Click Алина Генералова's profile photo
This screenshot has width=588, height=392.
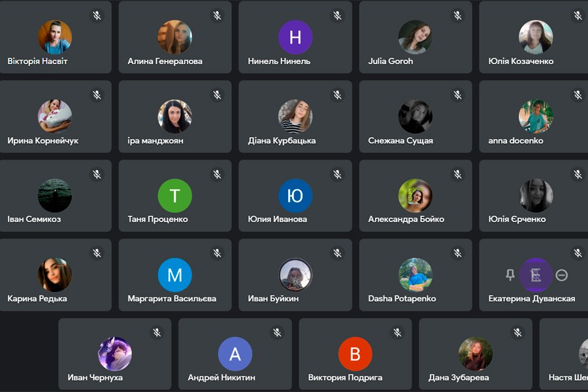click(174, 37)
